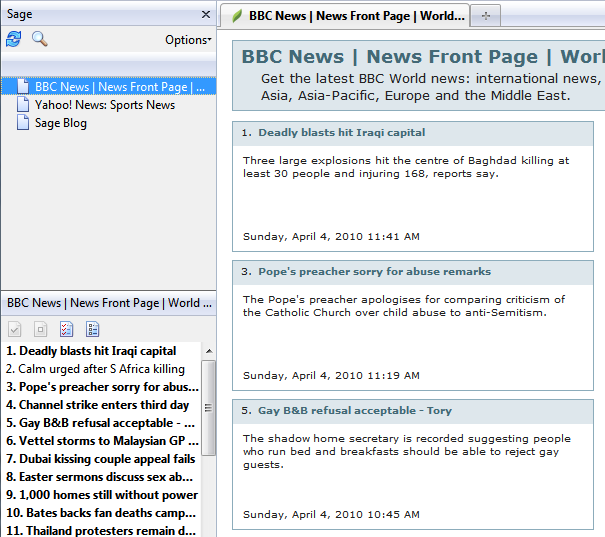Viewport: 605px width, 537px height.
Task: Open item 4 Channel strike enters third day
Action: 98,405
